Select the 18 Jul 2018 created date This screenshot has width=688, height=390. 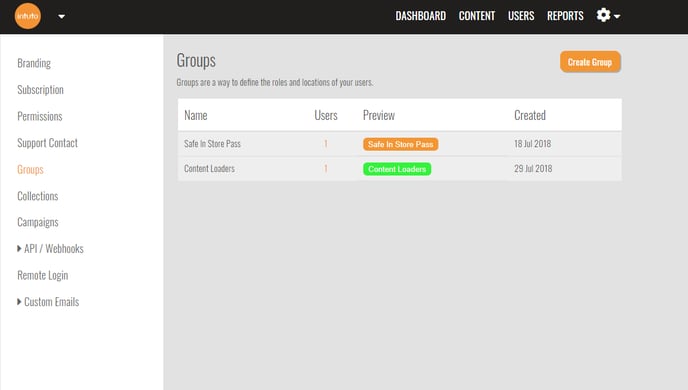[x=532, y=143]
